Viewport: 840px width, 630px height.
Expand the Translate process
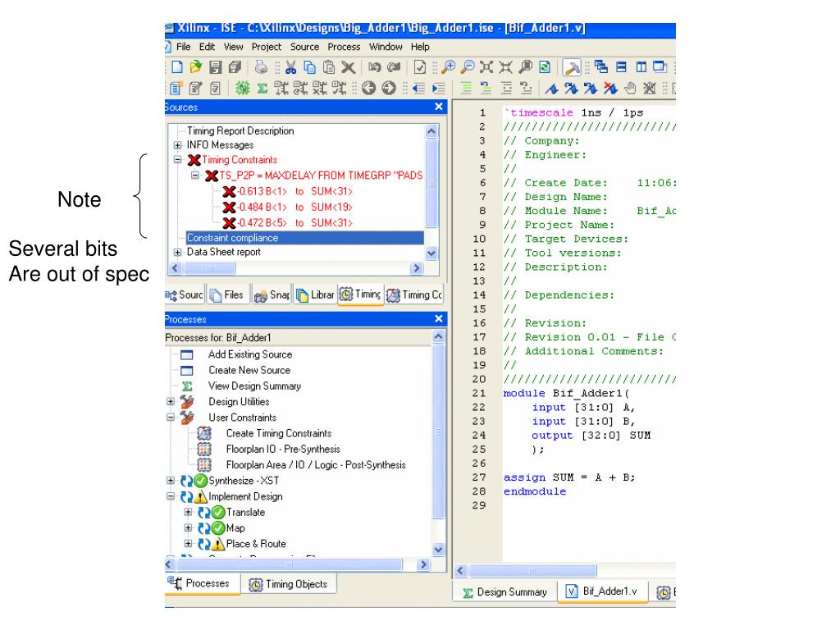188,512
